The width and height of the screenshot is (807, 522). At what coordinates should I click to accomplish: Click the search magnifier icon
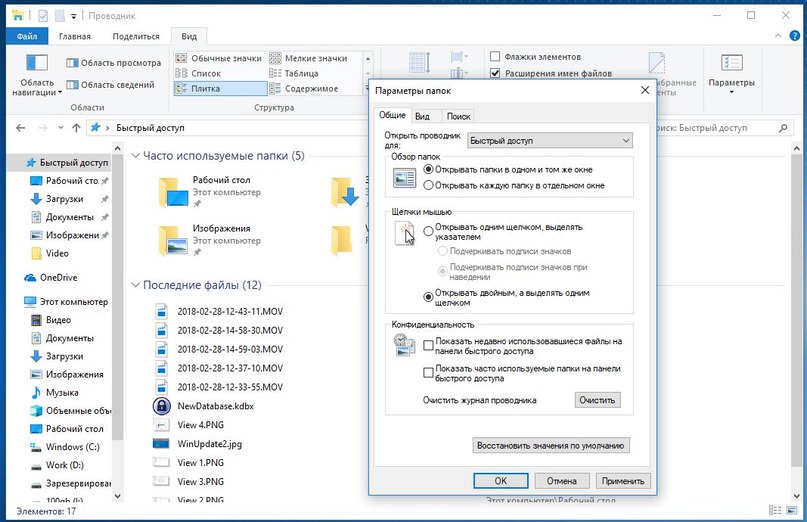(783, 128)
